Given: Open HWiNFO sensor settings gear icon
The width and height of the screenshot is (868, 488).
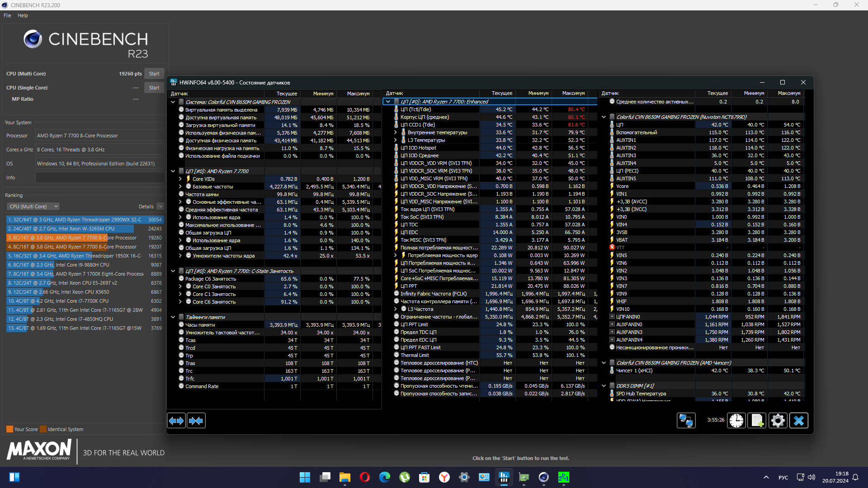Looking at the screenshot, I should 778,421.
